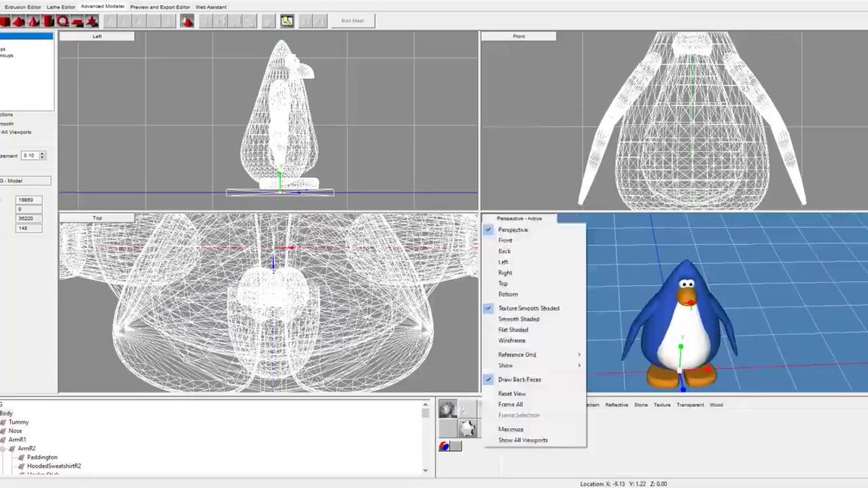Open the Extrusion Editor tab

tap(23, 7)
